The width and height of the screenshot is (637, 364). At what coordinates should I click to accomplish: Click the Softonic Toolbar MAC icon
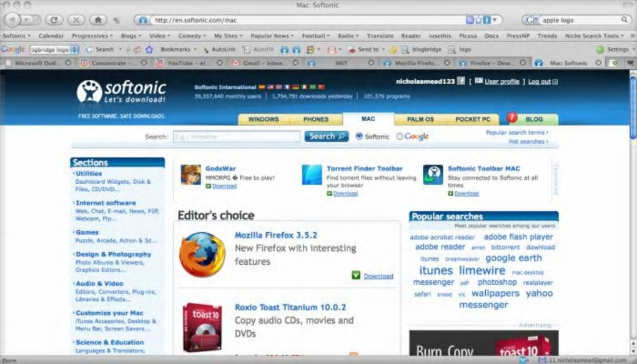pos(433,175)
